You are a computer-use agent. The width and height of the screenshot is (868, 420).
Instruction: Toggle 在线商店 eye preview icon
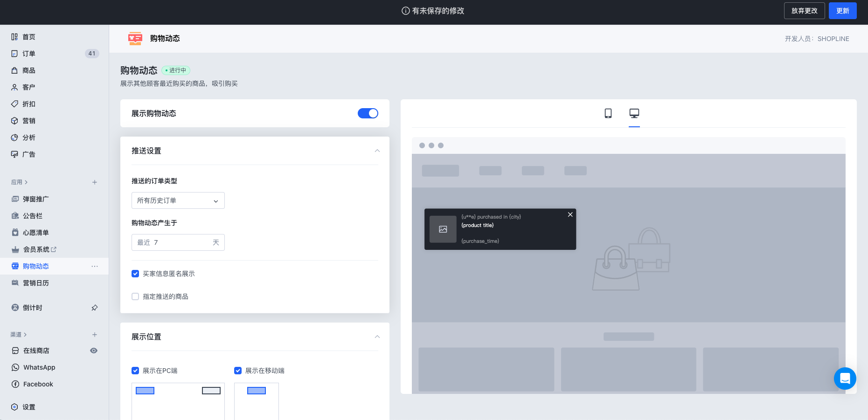(94, 351)
